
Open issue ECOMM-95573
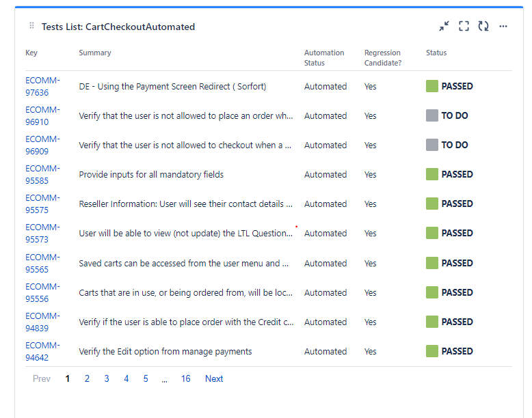(42, 233)
